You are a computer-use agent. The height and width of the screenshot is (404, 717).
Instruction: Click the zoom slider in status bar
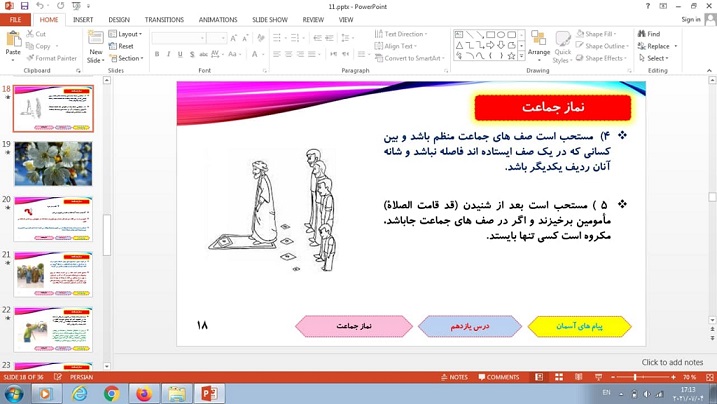[x=636, y=377]
